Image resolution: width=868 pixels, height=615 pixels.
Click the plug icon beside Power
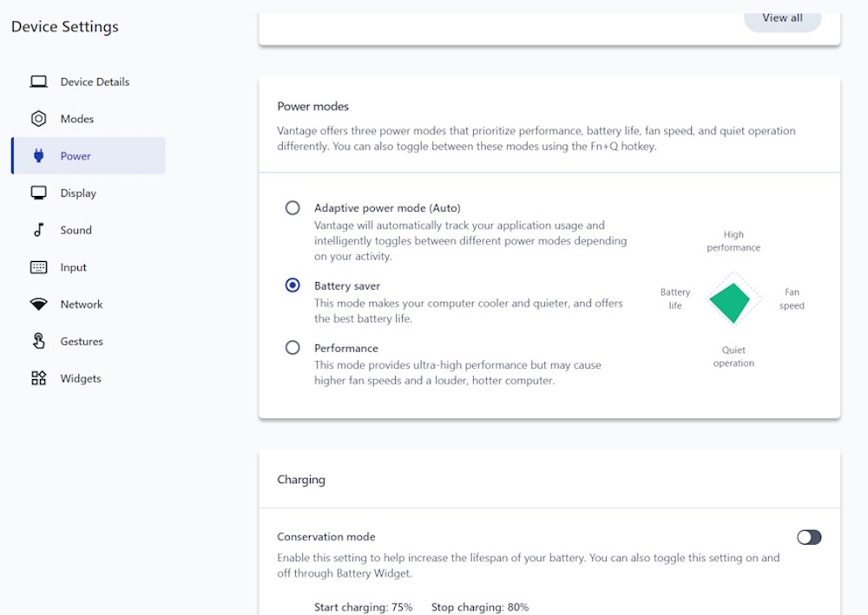38,156
